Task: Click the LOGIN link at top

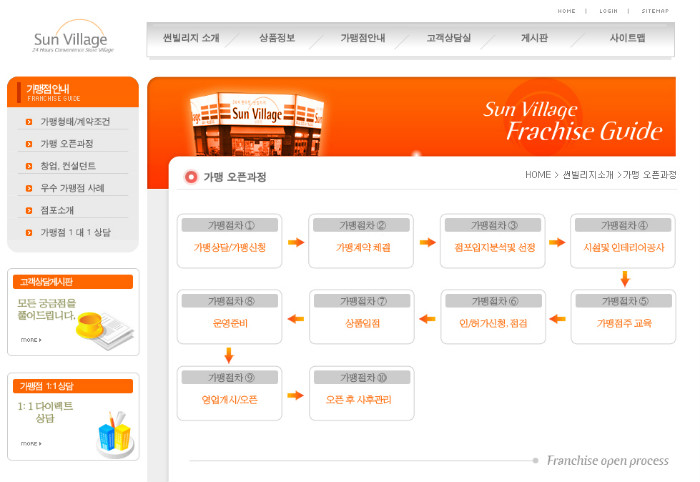Action: [608, 11]
